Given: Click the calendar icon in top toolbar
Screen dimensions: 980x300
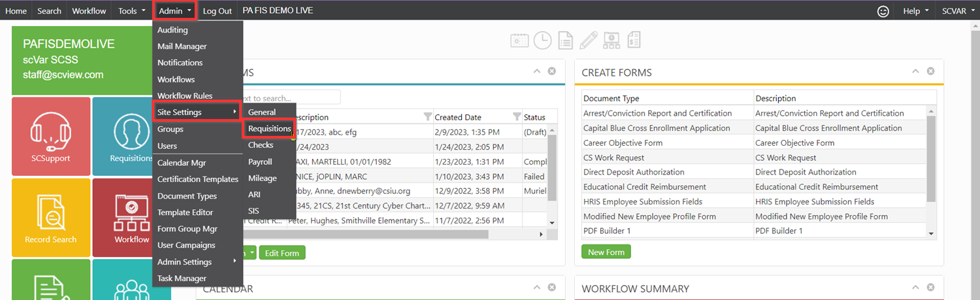Looking at the screenshot, I should [519, 41].
